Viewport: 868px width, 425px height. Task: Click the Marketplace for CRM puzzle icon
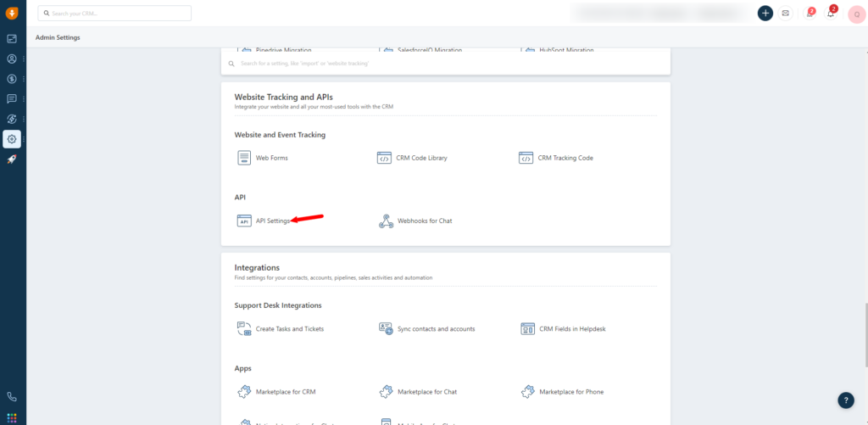244,392
